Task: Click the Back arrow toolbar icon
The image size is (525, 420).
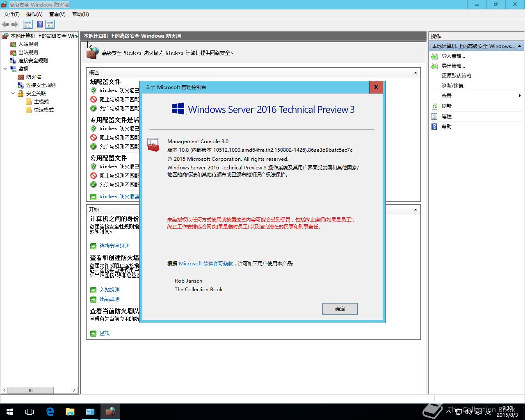Action: point(5,25)
